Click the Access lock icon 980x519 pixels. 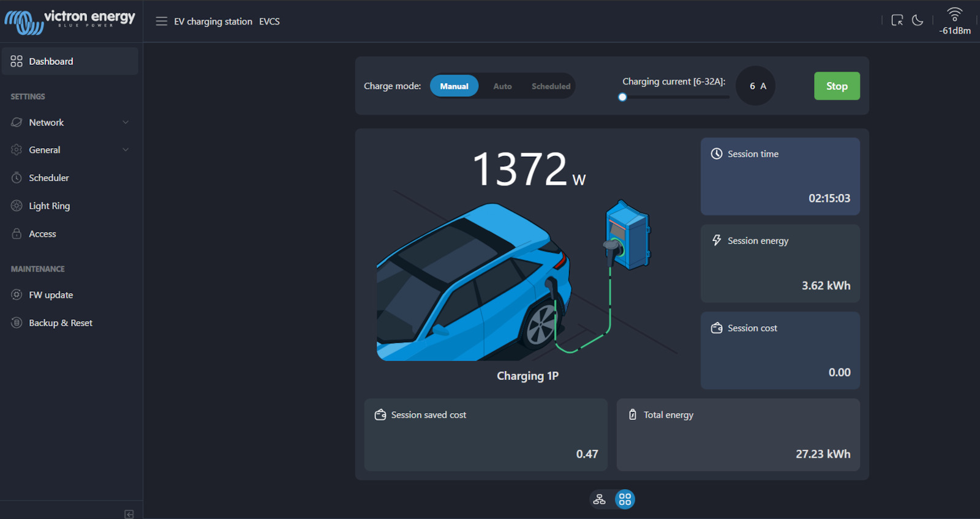(x=17, y=234)
